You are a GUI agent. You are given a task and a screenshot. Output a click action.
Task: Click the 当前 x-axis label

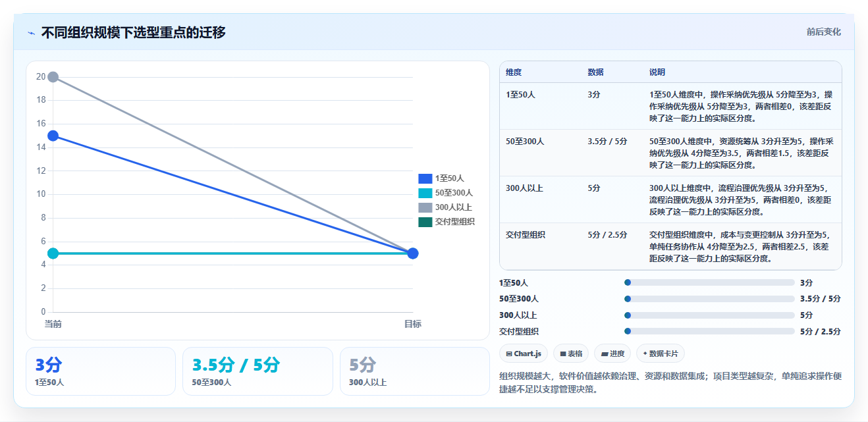click(53, 324)
